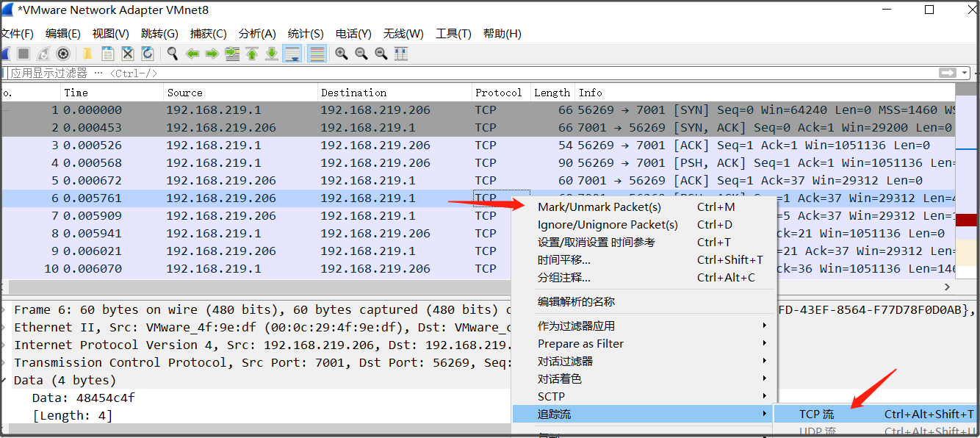Select 编辑解析的名称 entry
The image size is (980, 438).
click(x=643, y=301)
